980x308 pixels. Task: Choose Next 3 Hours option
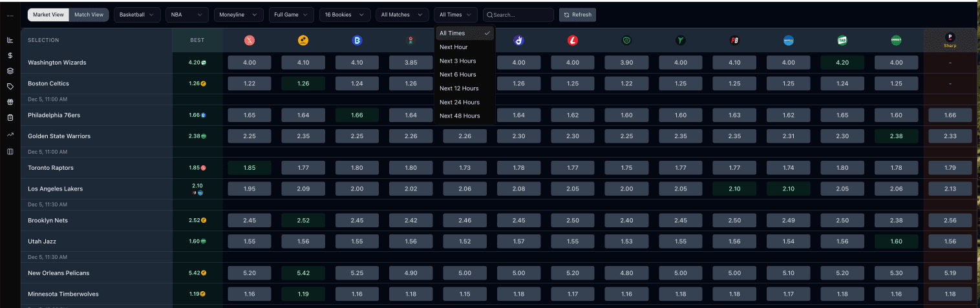click(x=465, y=61)
